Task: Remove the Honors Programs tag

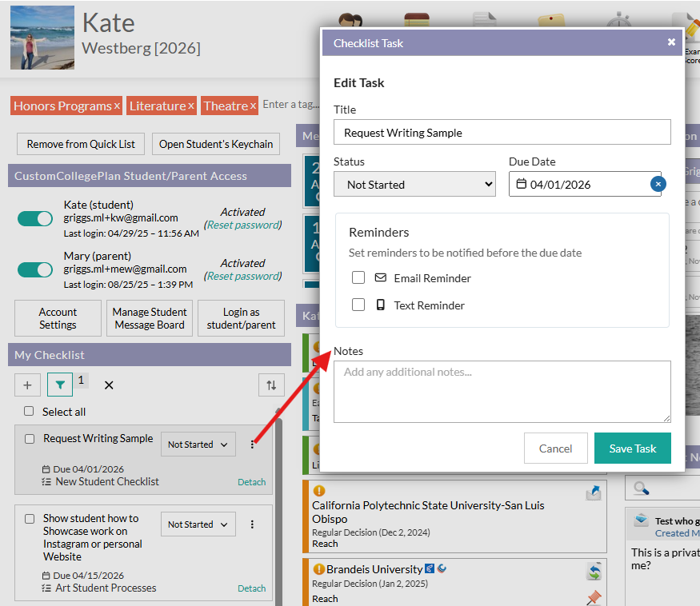Action: [x=117, y=106]
